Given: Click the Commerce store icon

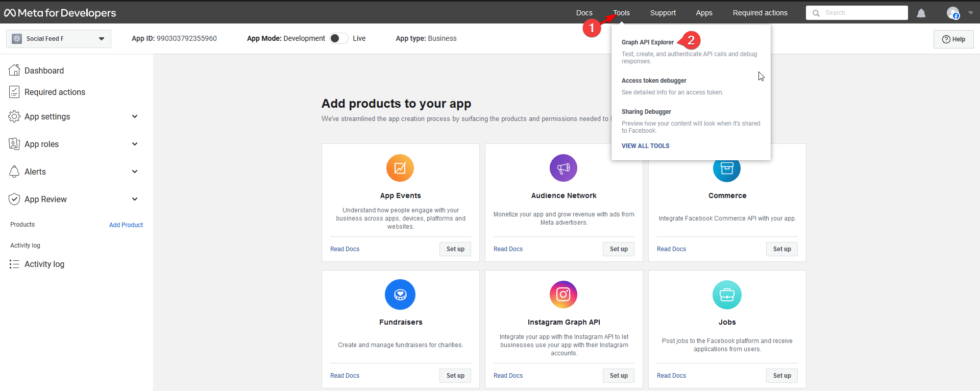Looking at the screenshot, I should point(727,168).
